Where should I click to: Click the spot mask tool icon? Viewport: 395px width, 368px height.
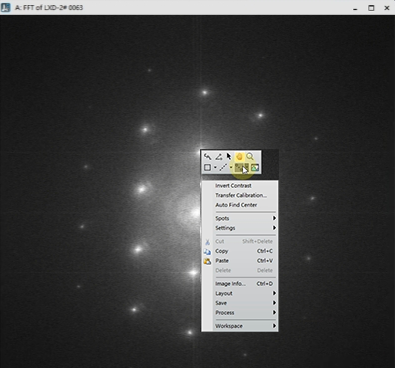[242, 167]
